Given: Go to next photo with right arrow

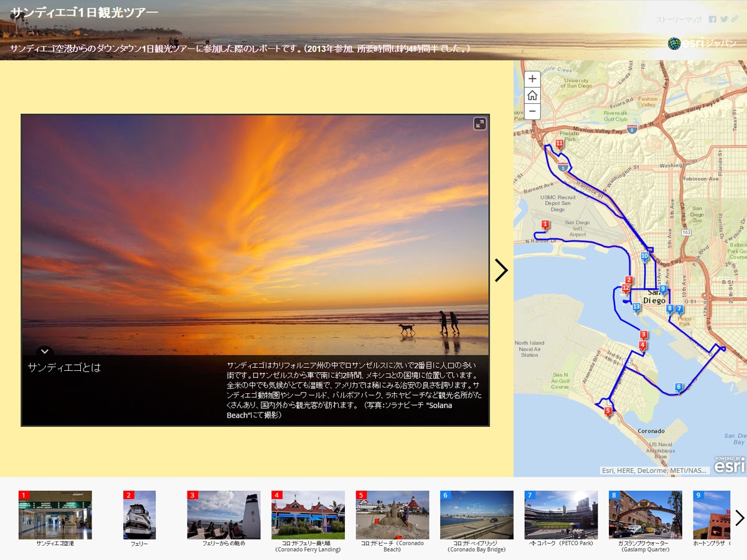Looking at the screenshot, I should [501, 270].
